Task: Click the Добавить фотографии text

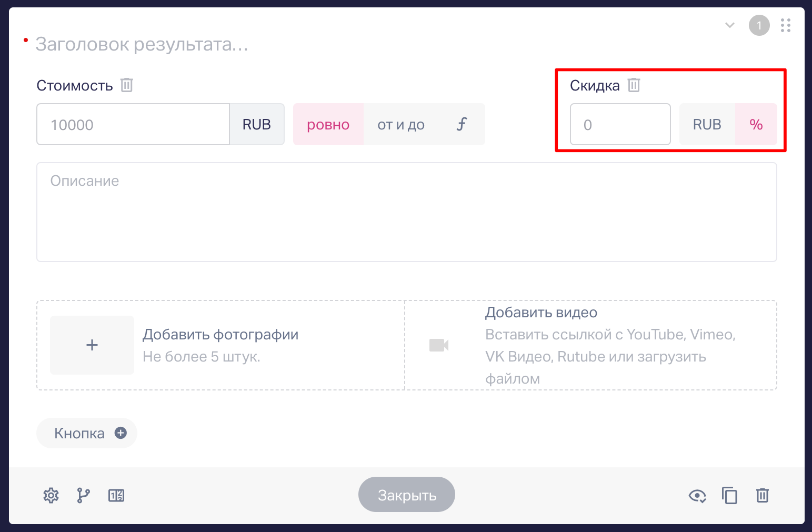Action: (220, 335)
